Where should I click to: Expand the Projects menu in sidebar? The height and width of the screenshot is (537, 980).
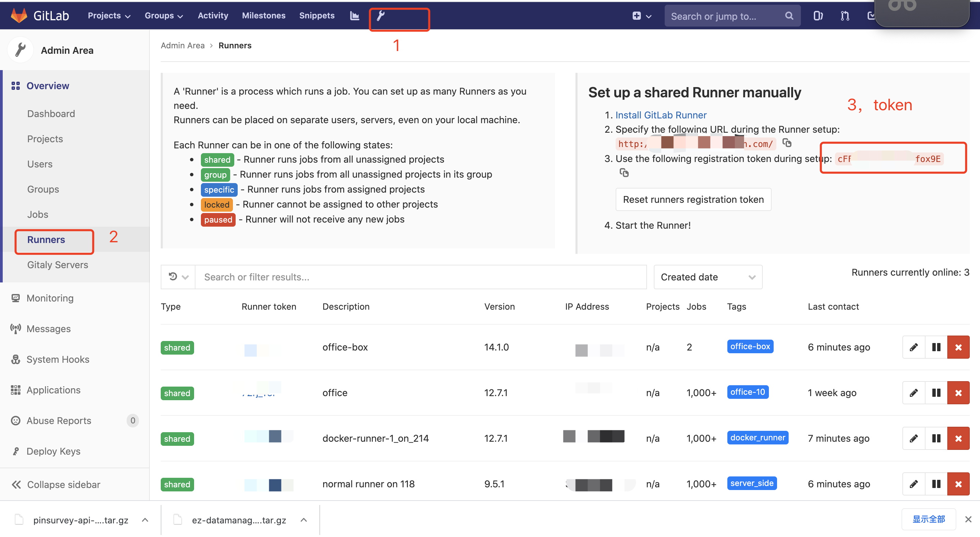click(x=44, y=139)
